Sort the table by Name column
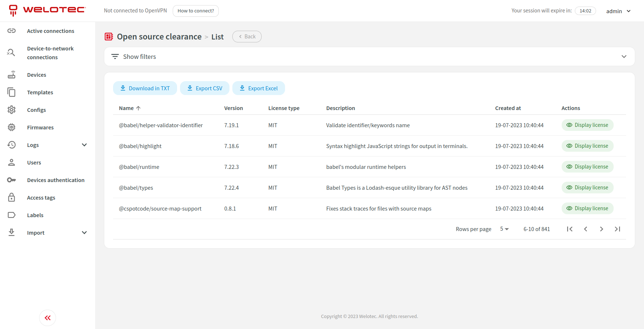Image resolution: width=644 pixels, height=329 pixels. tap(129, 108)
